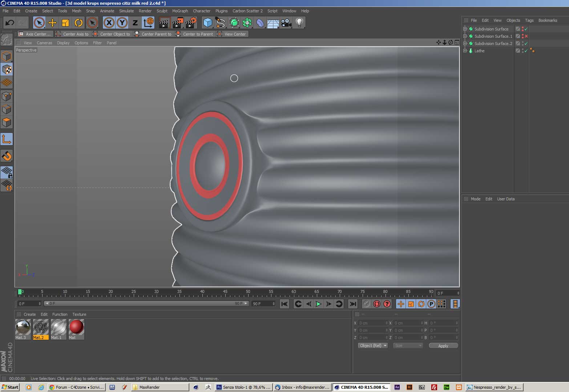Toggle Position keyframe recording

pos(401,304)
